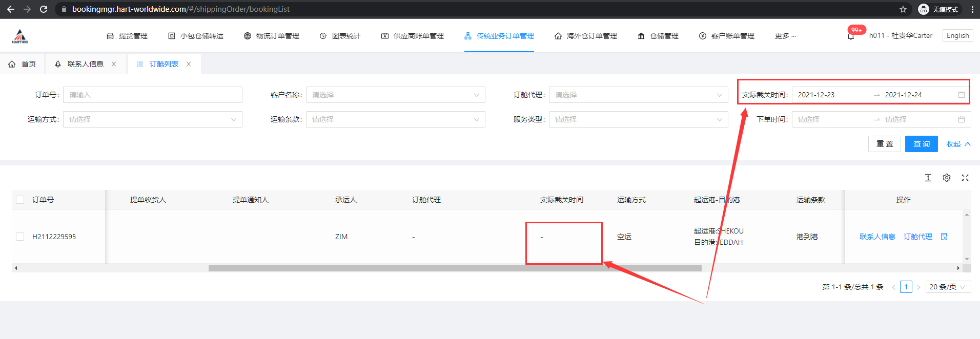Close the 订舱列表 tab

pos(189,64)
